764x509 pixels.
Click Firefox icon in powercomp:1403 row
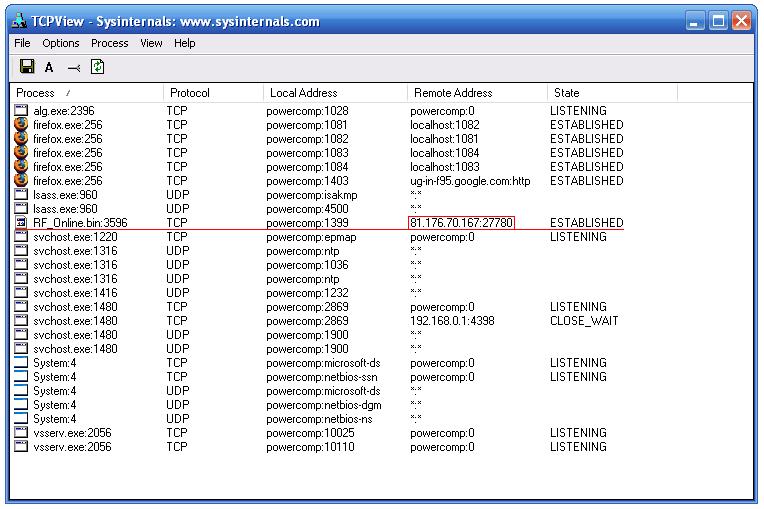pyautogui.click(x=21, y=180)
